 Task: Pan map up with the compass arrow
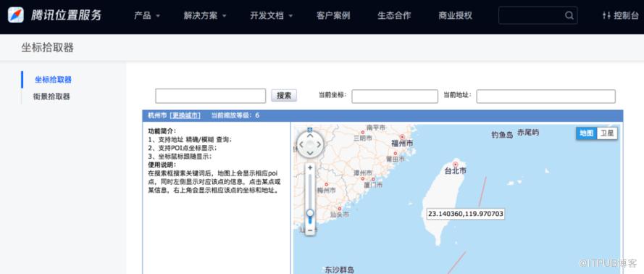click(x=310, y=135)
